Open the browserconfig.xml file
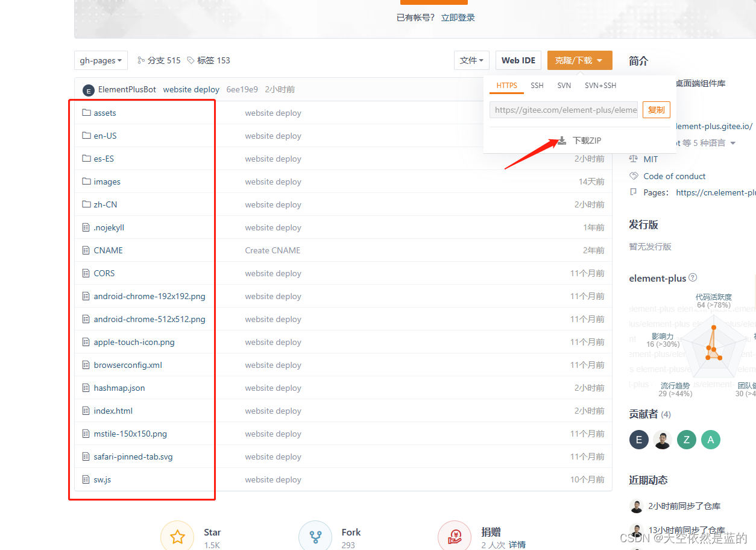Image resolution: width=756 pixels, height=550 pixels. pos(128,365)
